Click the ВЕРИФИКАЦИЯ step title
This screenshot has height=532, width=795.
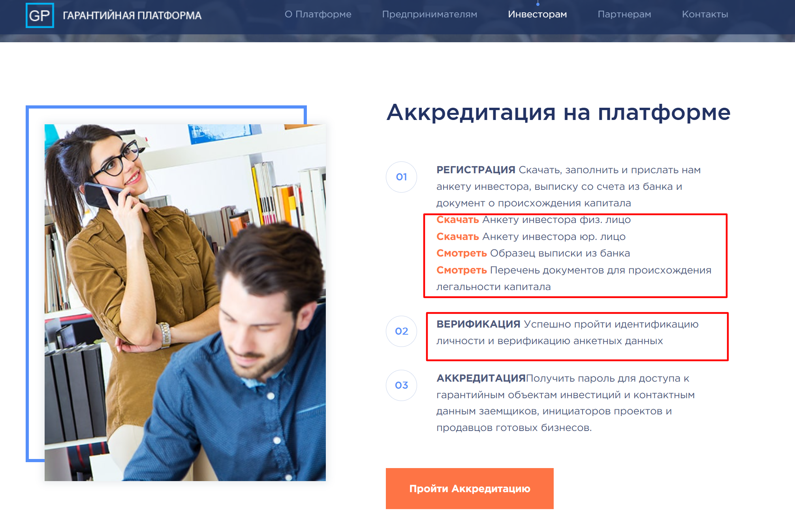pos(478,324)
